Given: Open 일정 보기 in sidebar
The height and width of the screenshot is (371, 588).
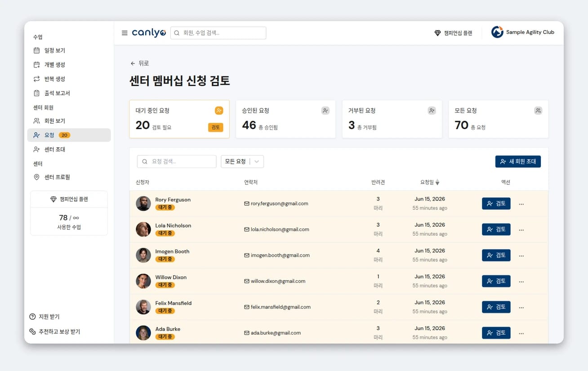Looking at the screenshot, I should [x=69, y=50].
